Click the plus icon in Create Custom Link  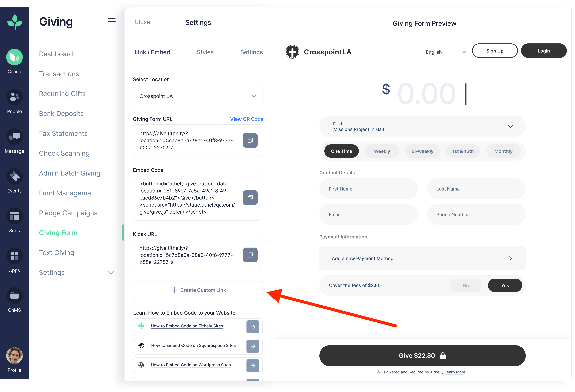click(174, 290)
